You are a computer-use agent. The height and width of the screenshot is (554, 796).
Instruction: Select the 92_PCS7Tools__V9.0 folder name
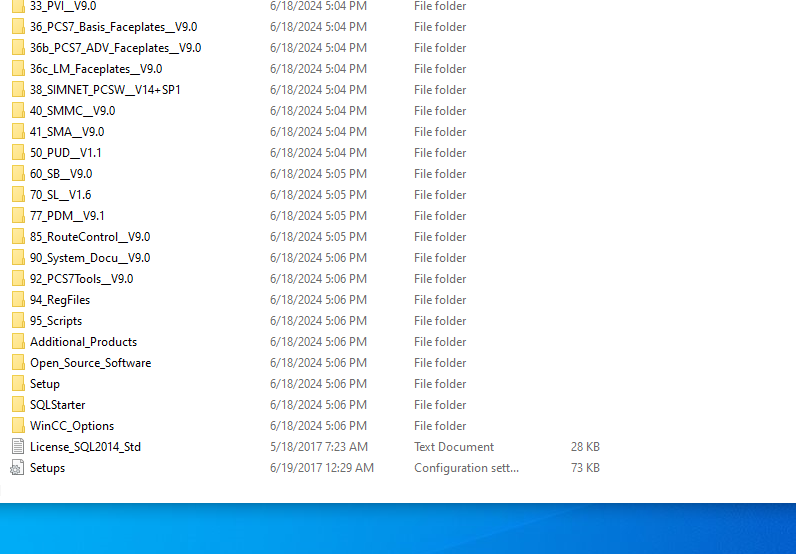tap(81, 278)
